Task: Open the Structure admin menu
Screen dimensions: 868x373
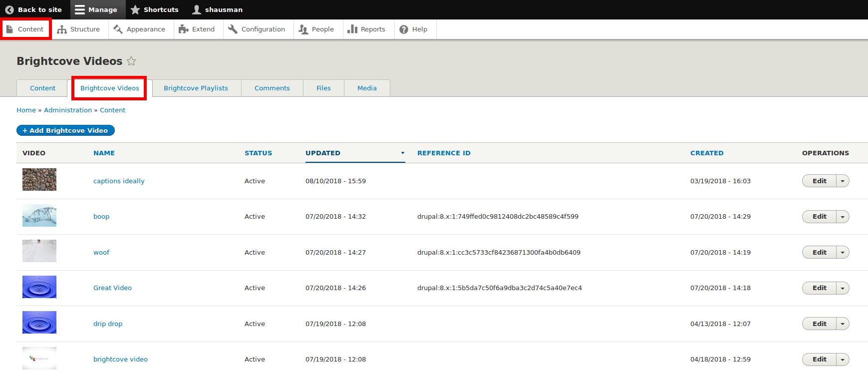Action: click(x=78, y=29)
